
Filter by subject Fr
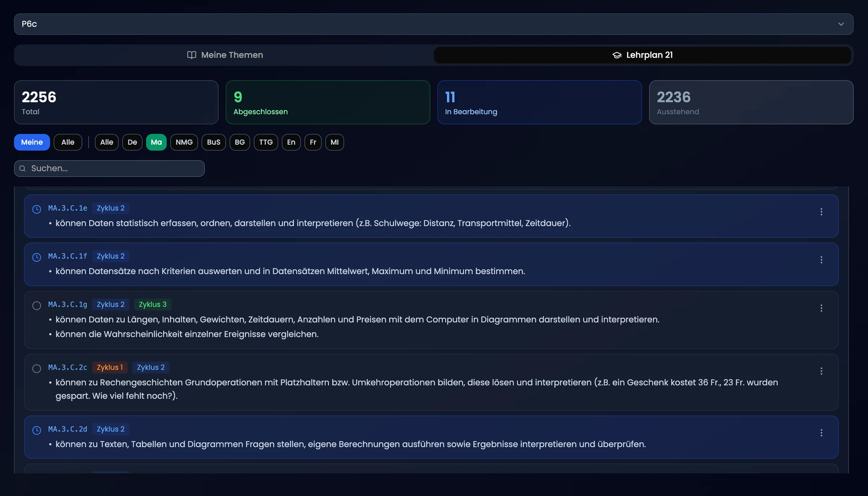click(313, 142)
